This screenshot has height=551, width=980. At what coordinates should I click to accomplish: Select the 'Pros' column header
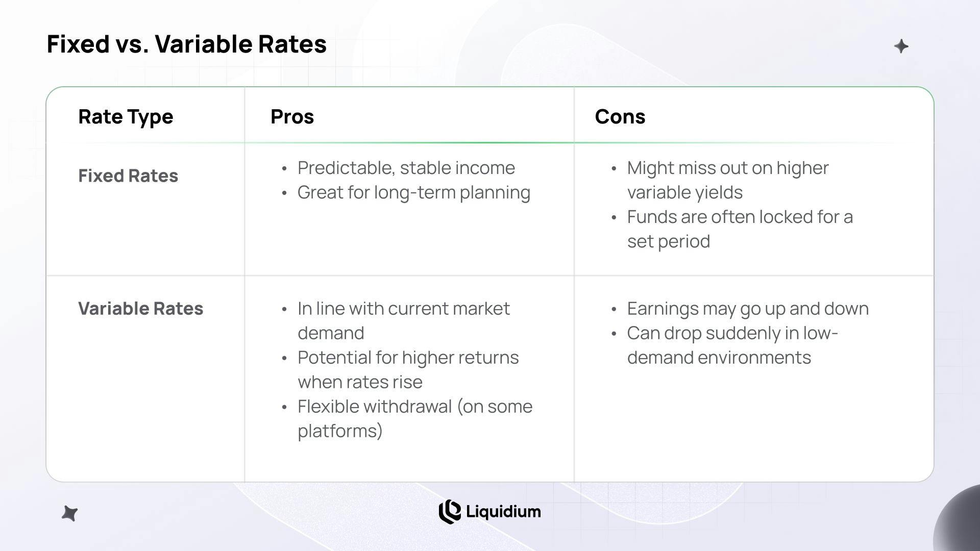pyautogui.click(x=292, y=117)
